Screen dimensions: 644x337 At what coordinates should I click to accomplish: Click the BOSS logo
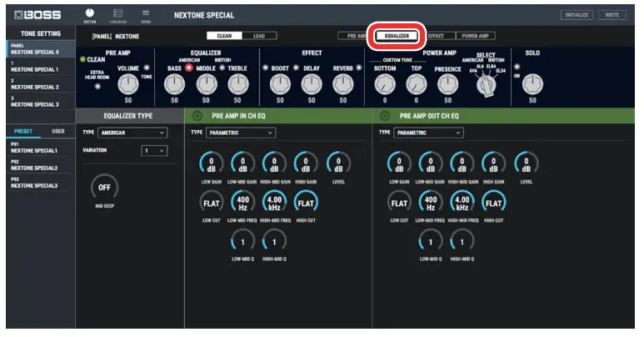coord(37,15)
